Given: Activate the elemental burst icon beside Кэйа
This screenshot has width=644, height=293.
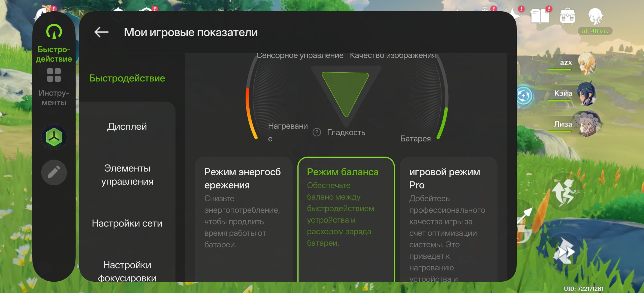Looking at the screenshot, I should pos(524,95).
